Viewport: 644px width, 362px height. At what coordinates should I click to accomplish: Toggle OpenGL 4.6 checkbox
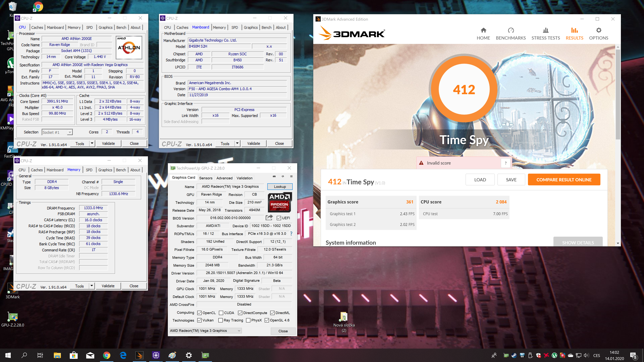coord(267,320)
